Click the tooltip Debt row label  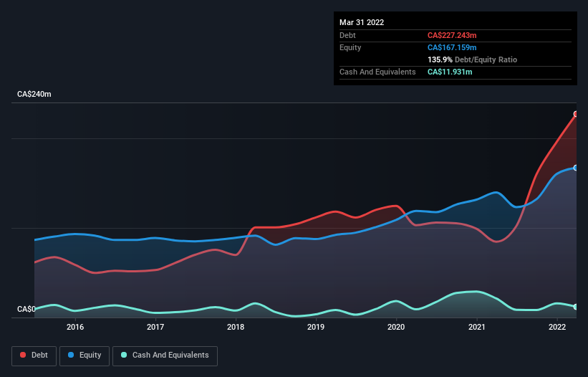click(347, 35)
